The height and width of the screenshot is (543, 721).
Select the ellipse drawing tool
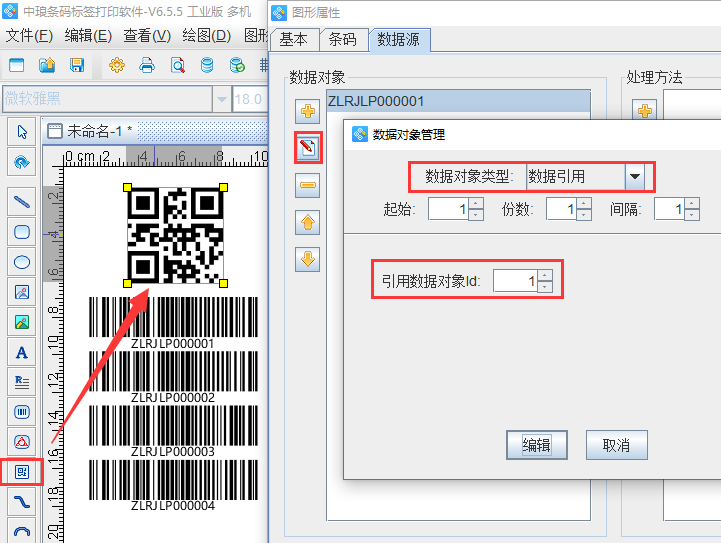pyautogui.click(x=22, y=262)
